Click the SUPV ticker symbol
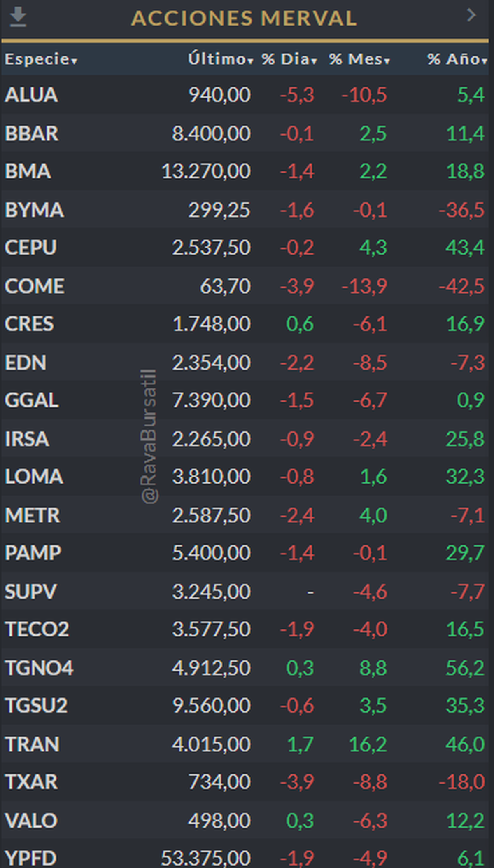Viewport: 494px width, 868px height. [x=31, y=592]
